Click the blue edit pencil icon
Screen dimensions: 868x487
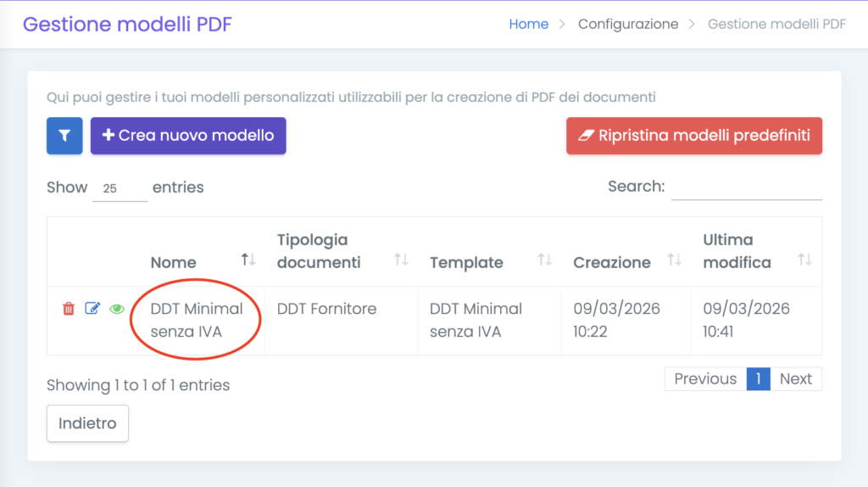click(x=92, y=309)
